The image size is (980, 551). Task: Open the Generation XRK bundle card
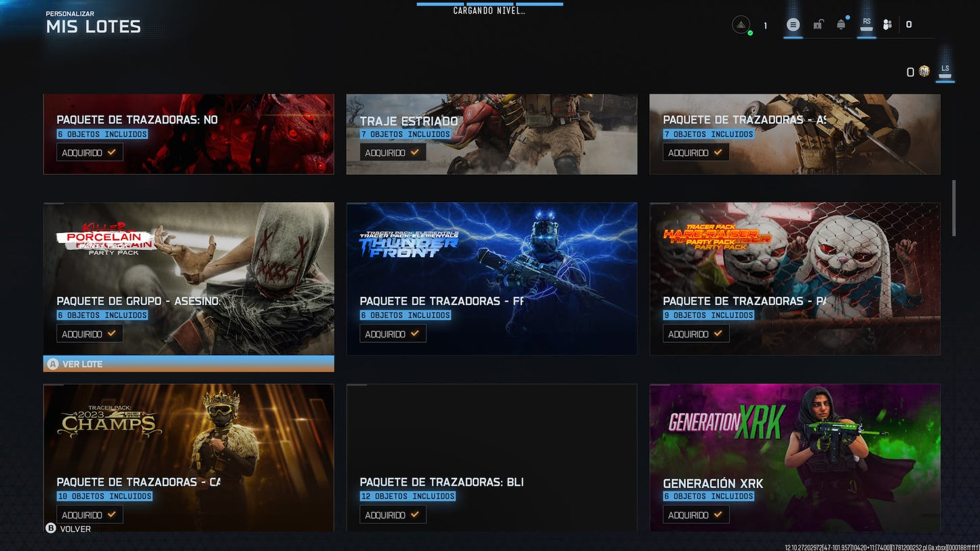point(795,458)
